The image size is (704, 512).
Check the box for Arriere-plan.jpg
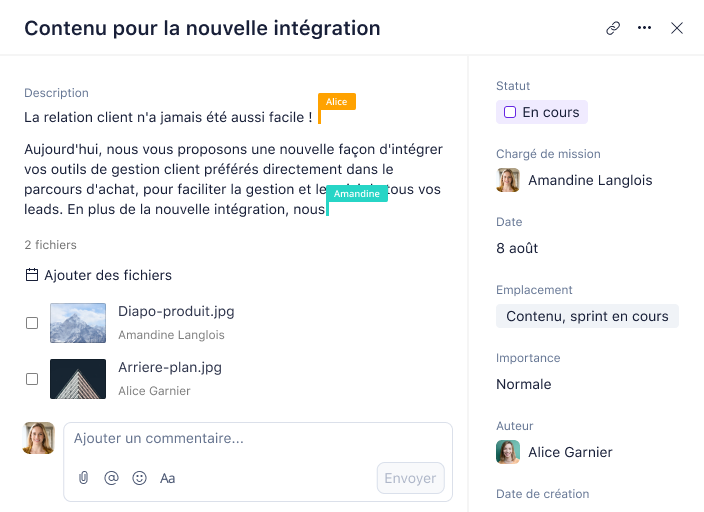click(x=32, y=379)
